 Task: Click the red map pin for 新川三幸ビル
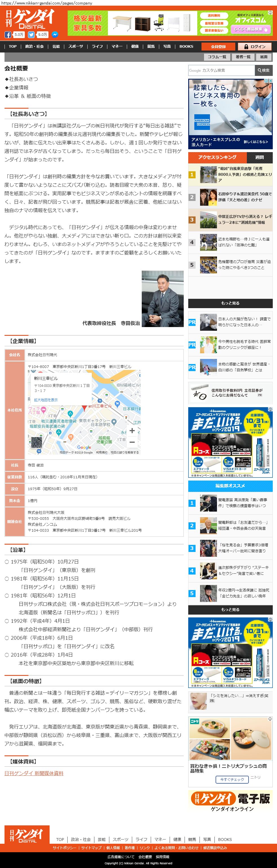pos(84,408)
